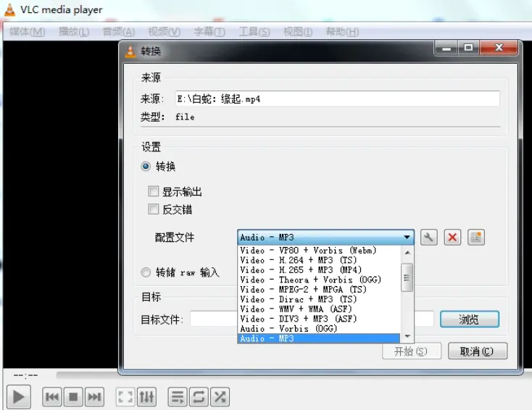532x410 pixels.
Task: Choose Video - Dirac + MP3 (TS)
Action: click(319, 299)
